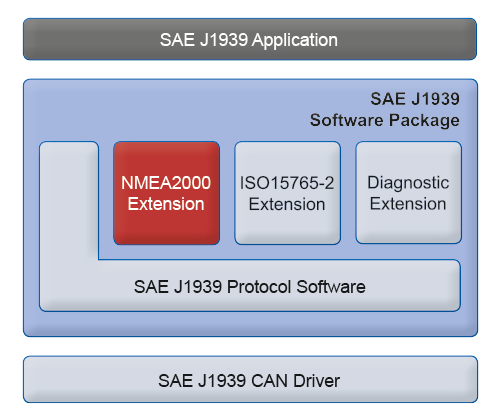
Task: Select the red NMEA2000 Extension block
Action: (x=166, y=193)
